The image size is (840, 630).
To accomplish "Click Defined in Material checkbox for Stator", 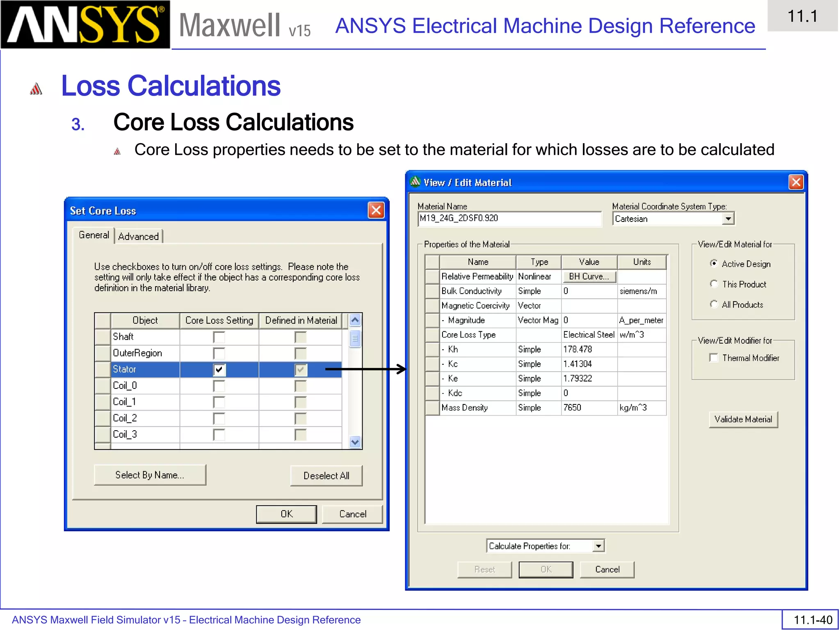I will tap(301, 370).
